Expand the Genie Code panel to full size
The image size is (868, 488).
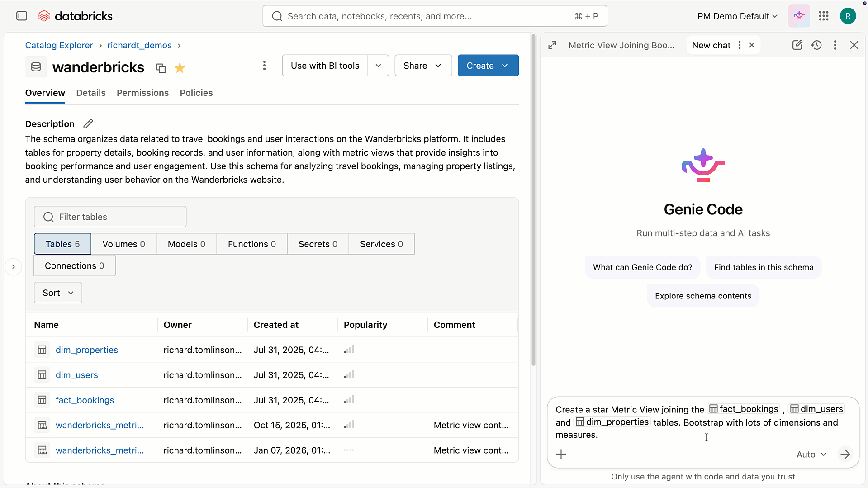[552, 45]
